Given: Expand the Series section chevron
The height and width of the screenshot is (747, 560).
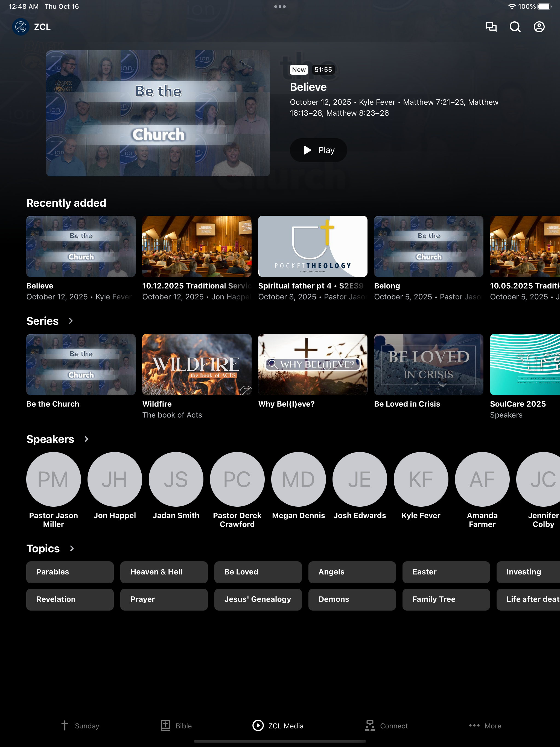Looking at the screenshot, I should (71, 321).
